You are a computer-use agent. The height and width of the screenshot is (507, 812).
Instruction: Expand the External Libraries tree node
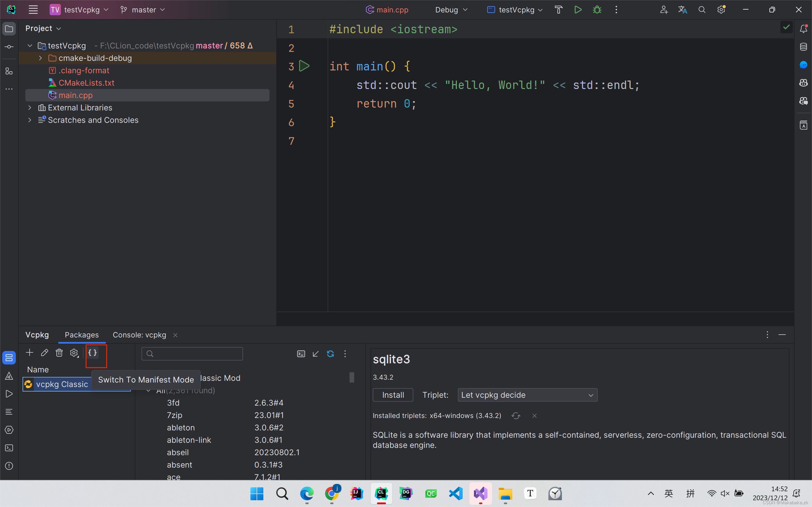point(30,108)
